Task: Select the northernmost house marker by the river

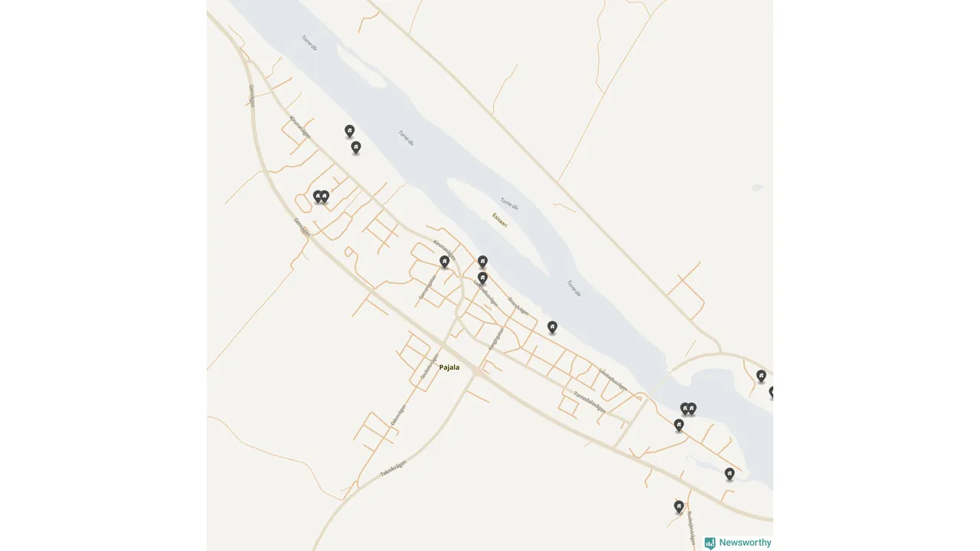Action: pos(349,131)
